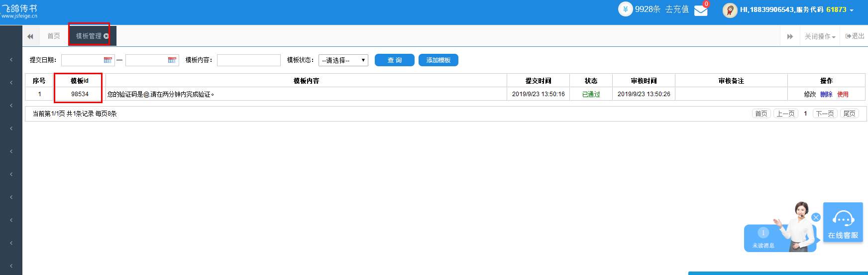Click the 飞鸽传书 logo
Viewport: 868px width, 275px height.
19,11
